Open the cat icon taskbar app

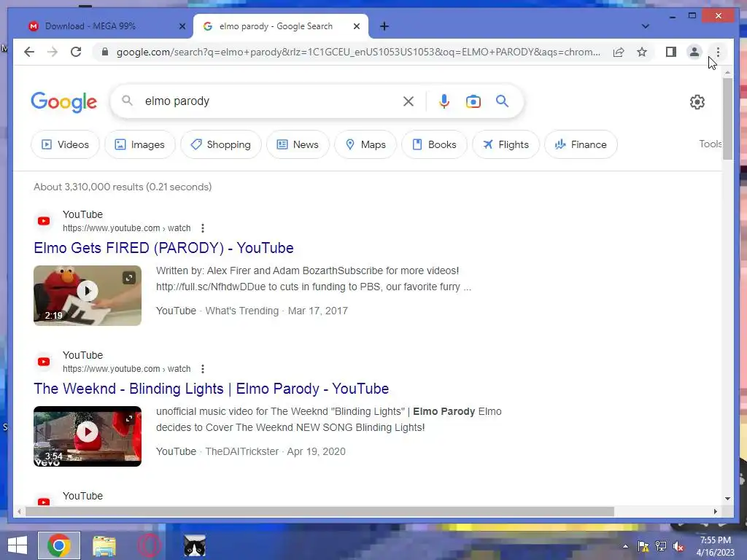195,545
